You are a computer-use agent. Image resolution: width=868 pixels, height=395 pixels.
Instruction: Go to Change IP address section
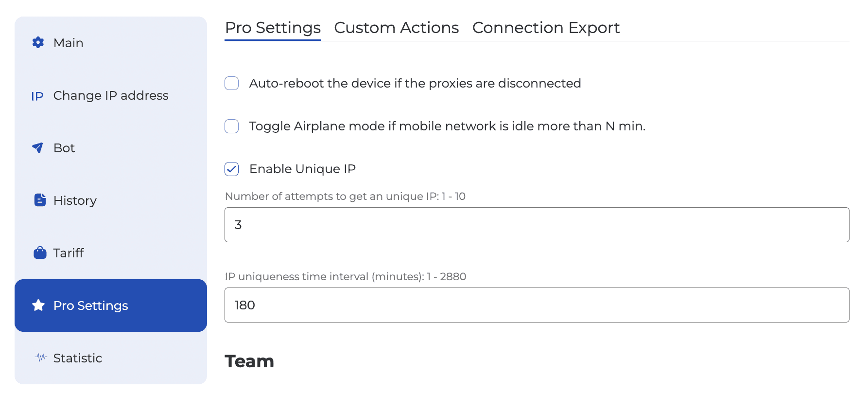tap(111, 96)
